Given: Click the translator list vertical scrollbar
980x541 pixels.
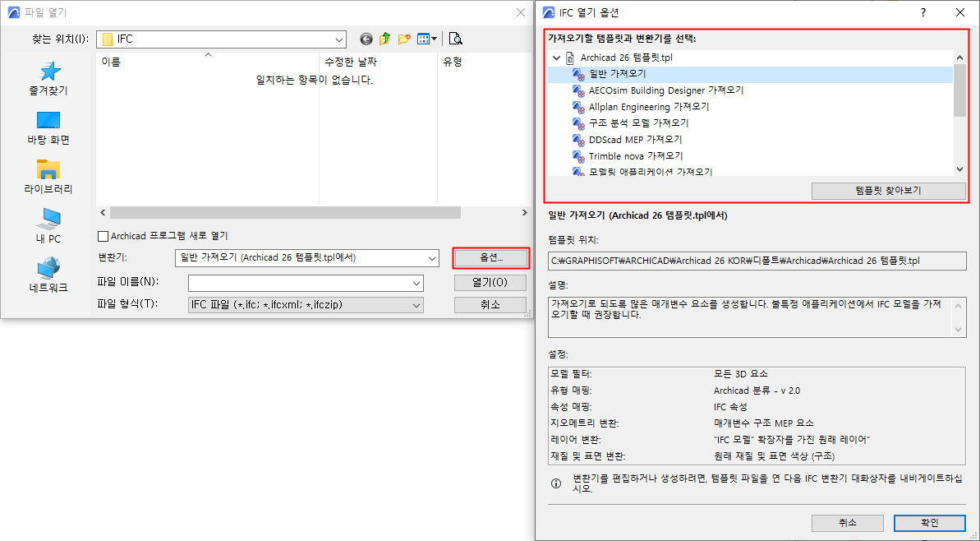Looking at the screenshot, I should [960, 113].
